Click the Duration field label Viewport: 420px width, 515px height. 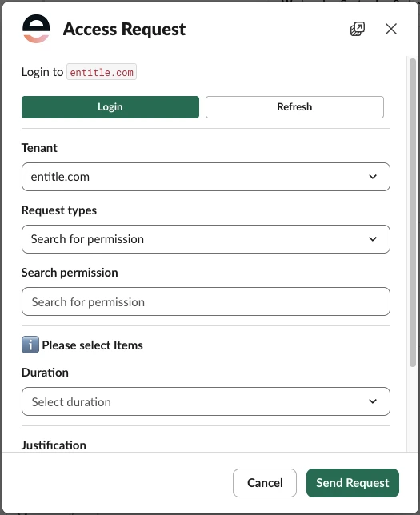[x=45, y=373]
